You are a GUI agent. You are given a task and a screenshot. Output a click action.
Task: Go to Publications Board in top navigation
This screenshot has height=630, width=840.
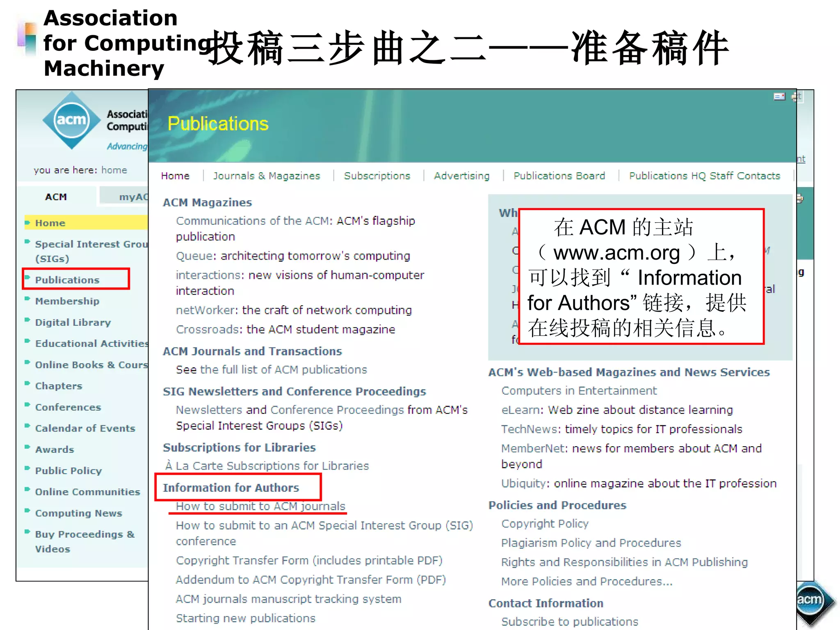[559, 176]
